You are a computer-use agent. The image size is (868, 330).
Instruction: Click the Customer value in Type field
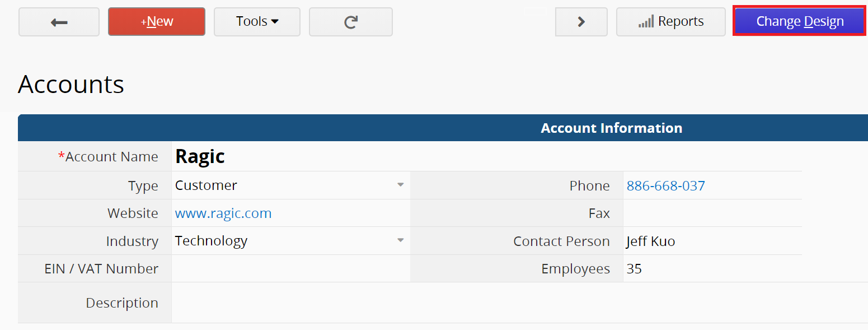(x=206, y=185)
